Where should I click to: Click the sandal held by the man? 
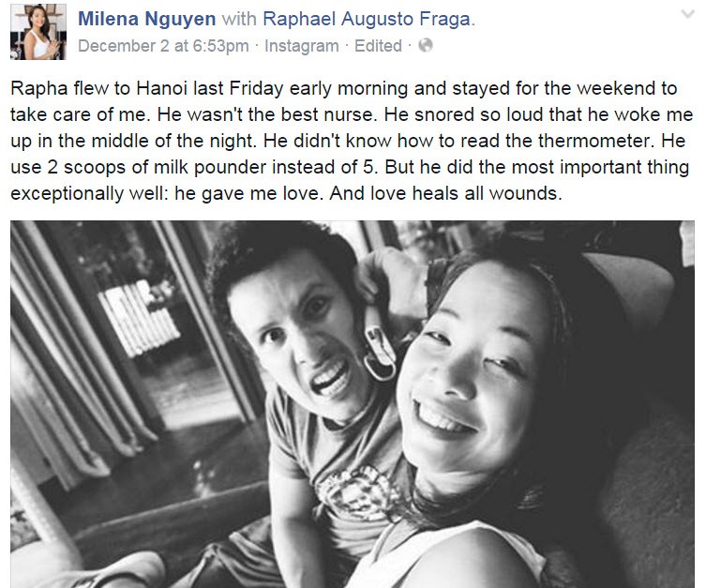(x=378, y=342)
